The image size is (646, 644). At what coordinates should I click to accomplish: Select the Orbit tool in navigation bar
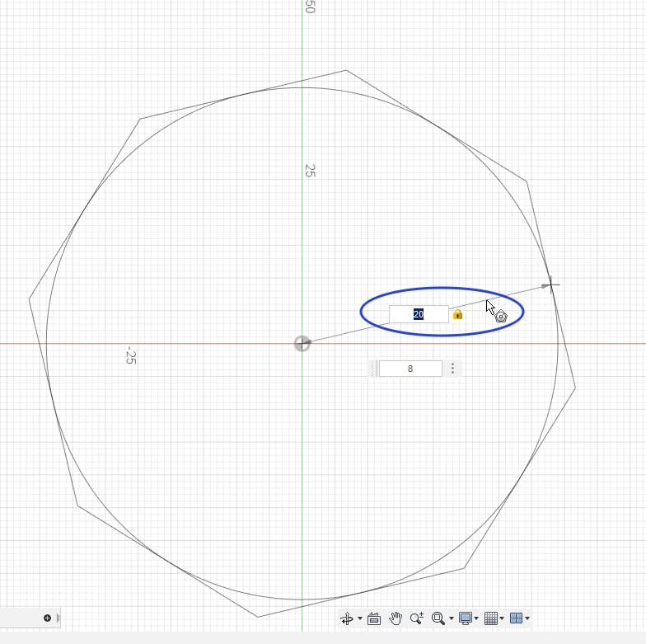tap(347, 618)
